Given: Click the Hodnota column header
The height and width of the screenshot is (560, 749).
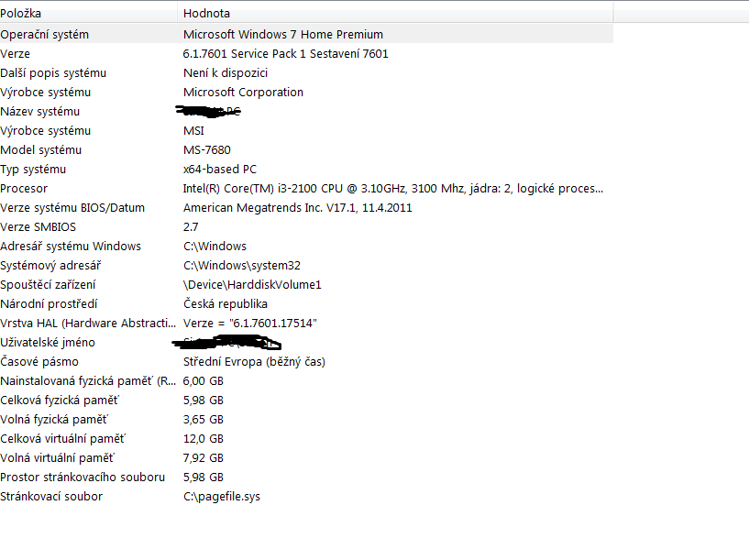Looking at the screenshot, I should [x=395, y=14].
